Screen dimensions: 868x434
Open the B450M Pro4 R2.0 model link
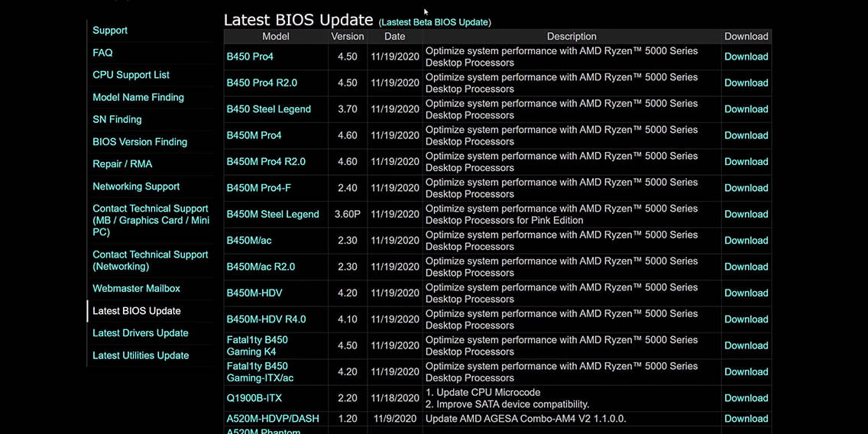[x=266, y=162]
